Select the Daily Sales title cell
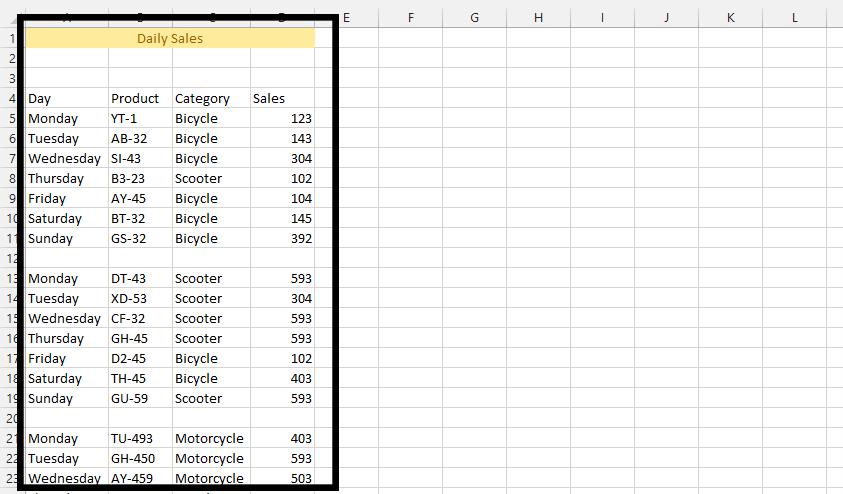Viewport: 843px width, 494px height. (170, 38)
